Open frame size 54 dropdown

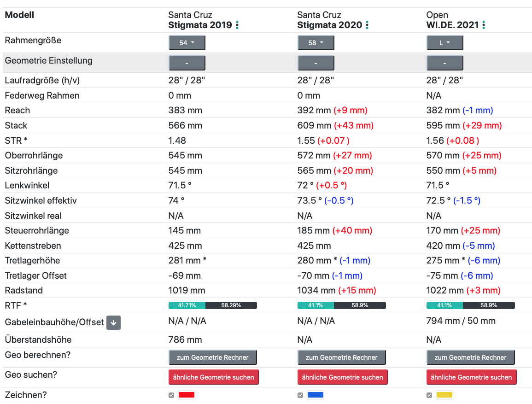coord(187,43)
